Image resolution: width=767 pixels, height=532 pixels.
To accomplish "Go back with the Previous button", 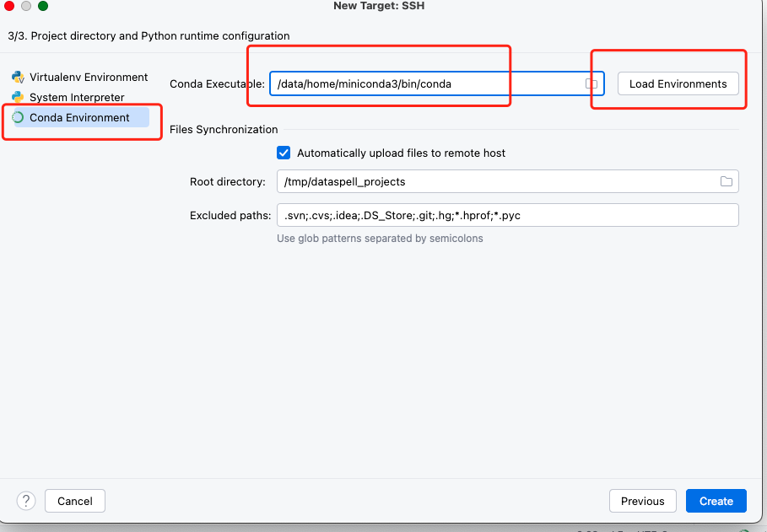I will point(643,501).
